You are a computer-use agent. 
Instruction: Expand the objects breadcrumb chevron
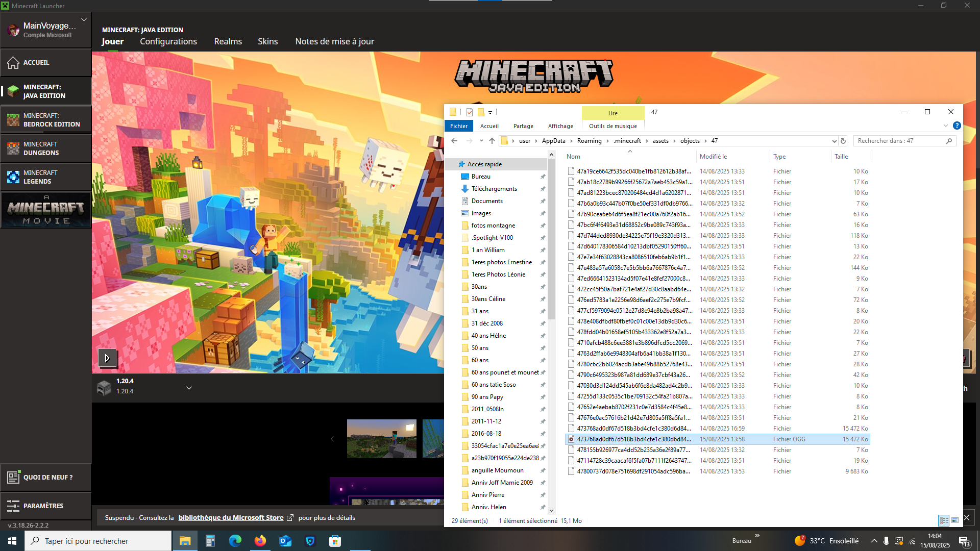pyautogui.click(x=705, y=141)
